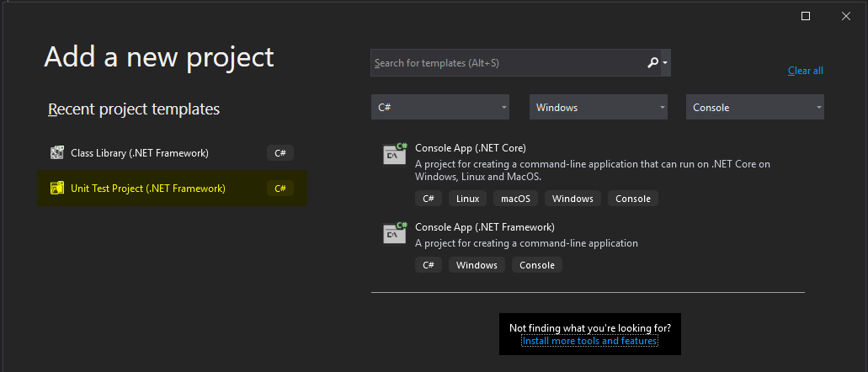Select Unit Test Project (.NET Framework) template
The height and width of the screenshot is (372, 868).
172,189
